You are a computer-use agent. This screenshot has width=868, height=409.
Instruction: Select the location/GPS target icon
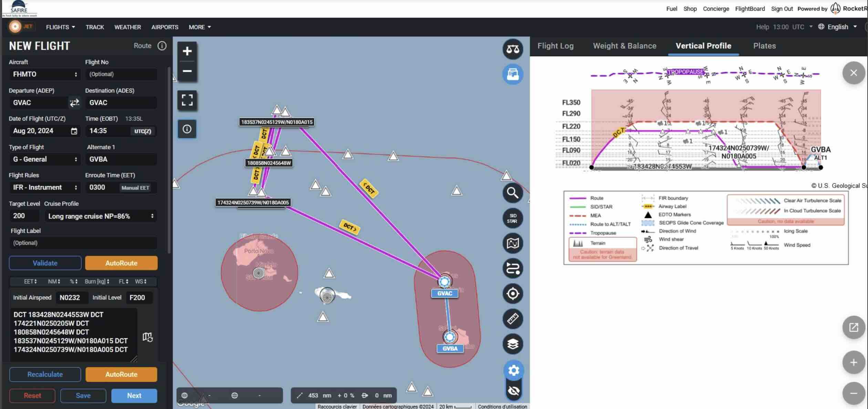[513, 294]
